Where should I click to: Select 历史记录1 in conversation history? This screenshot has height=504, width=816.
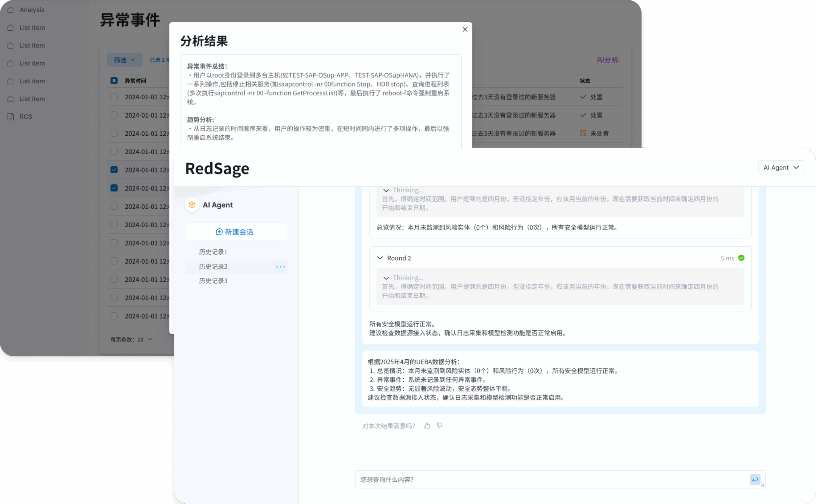click(213, 252)
